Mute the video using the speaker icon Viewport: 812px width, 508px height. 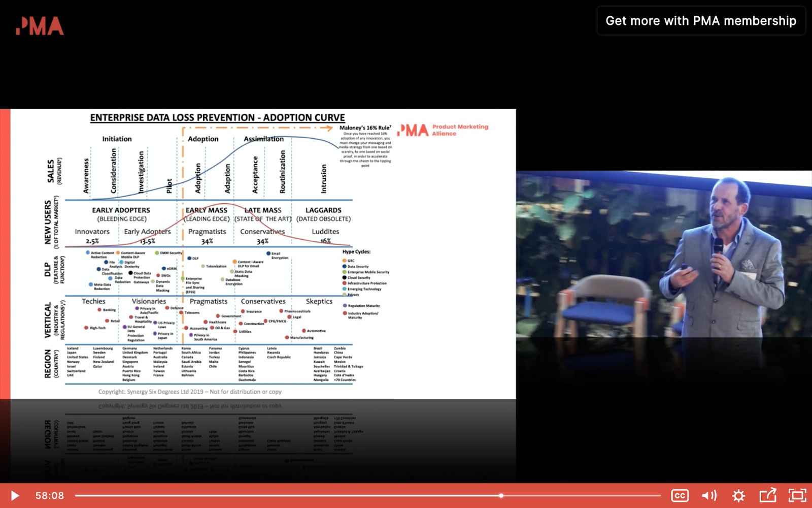point(709,495)
